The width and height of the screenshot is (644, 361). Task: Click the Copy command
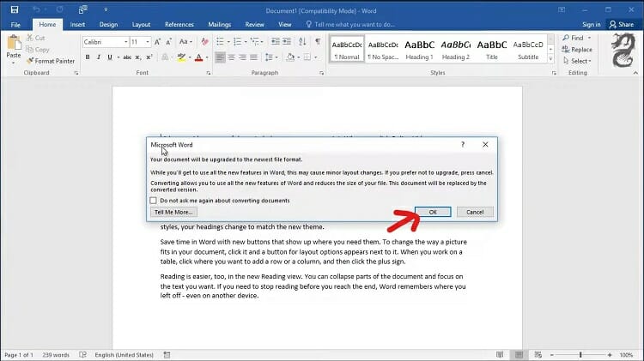pos(38,49)
